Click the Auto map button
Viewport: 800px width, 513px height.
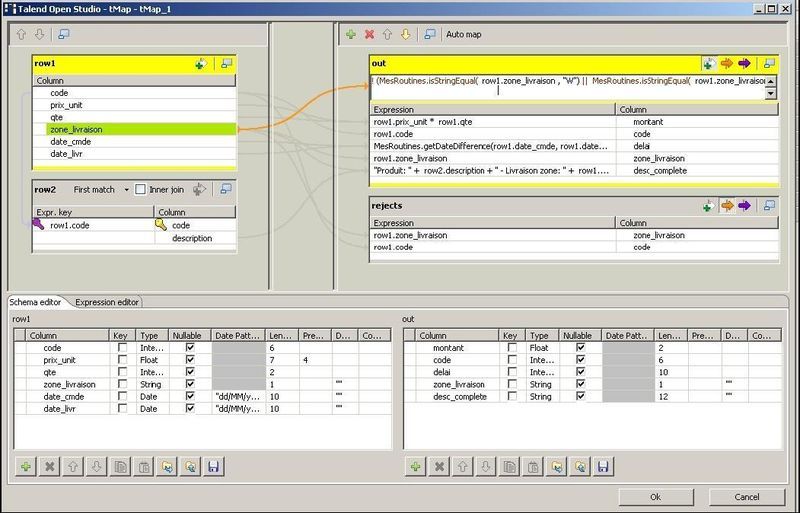463,34
